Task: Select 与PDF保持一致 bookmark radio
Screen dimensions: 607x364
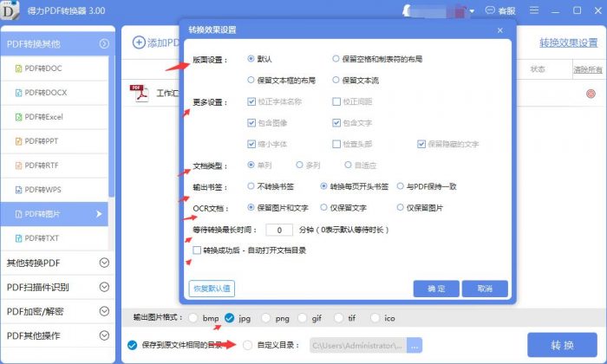Action: pyautogui.click(x=401, y=186)
